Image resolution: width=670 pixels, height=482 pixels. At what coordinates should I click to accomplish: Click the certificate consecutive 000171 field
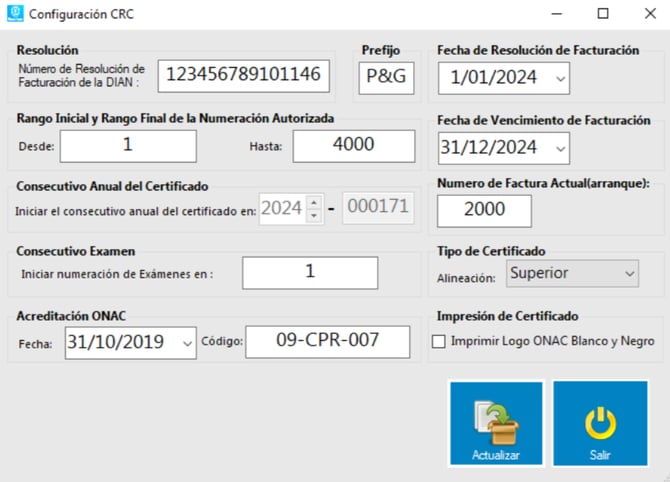(x=377, y=209)
